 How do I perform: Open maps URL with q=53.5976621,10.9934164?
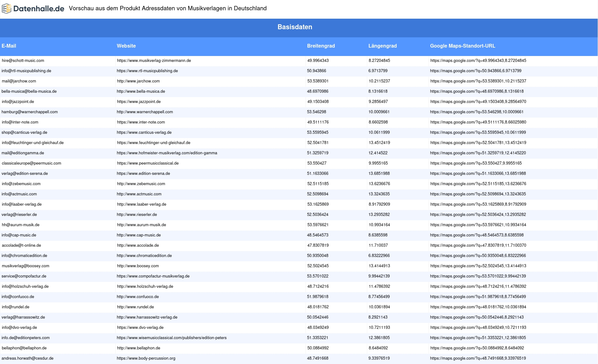(478, 225)
